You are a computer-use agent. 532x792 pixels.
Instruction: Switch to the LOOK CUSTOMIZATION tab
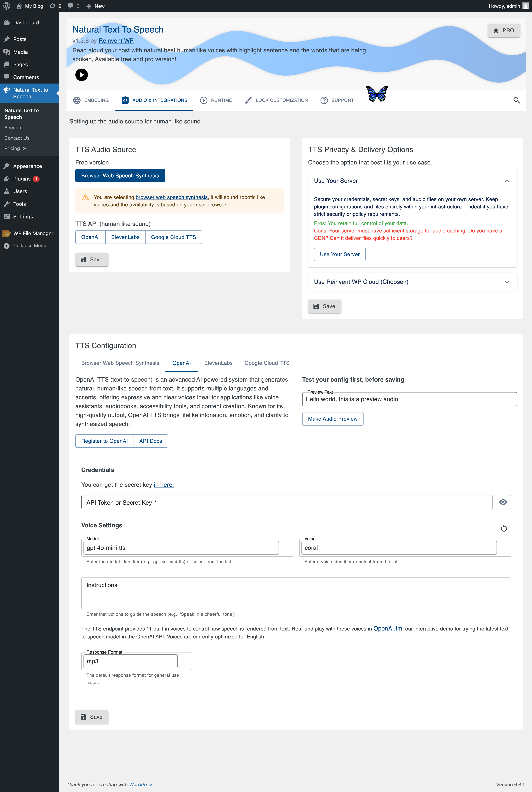(x=276, y=100)
